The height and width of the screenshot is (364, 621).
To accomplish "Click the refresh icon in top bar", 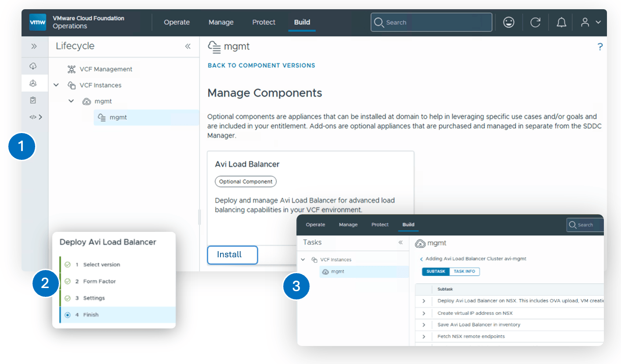I will point(535,22).
